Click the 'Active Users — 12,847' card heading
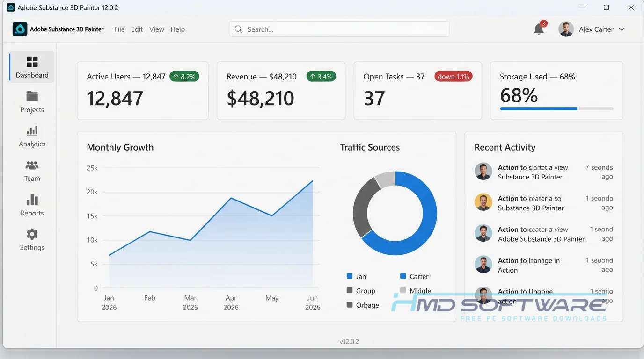The width and height of the screenshot is (644, 359). 126,77
